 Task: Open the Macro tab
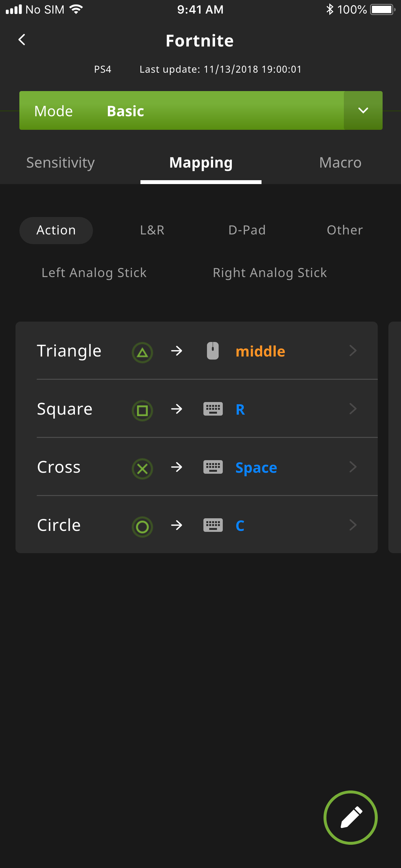point(340,162)
